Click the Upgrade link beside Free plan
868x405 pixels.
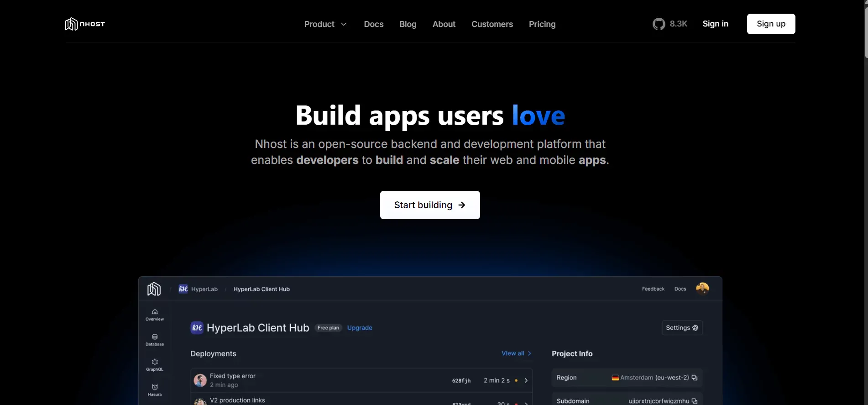click(x=360, y=328)
